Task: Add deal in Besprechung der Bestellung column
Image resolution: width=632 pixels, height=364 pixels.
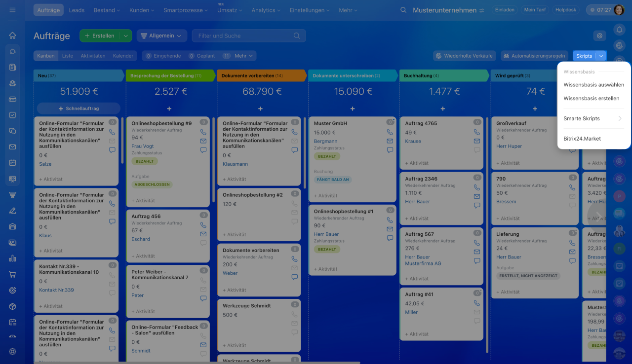Action: 169,109
